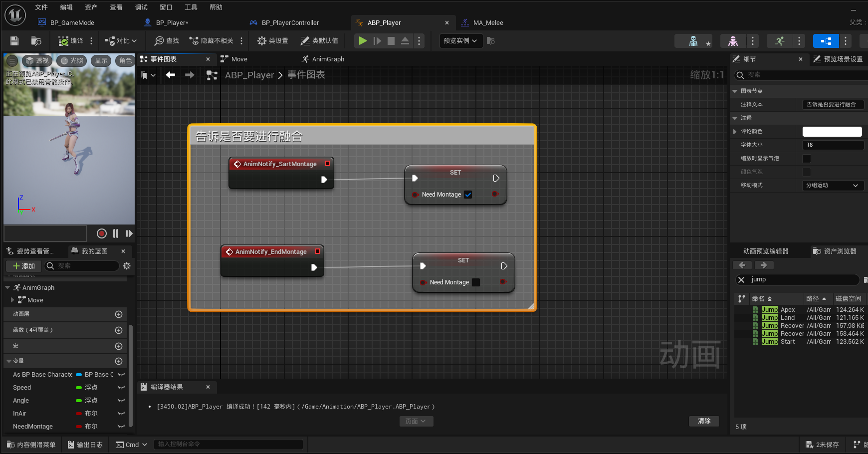Screen dimensions: 868x454
Task: Check Need Montage under AnimNotify_EndMontage SET
Action: click(x=476, y=282)
